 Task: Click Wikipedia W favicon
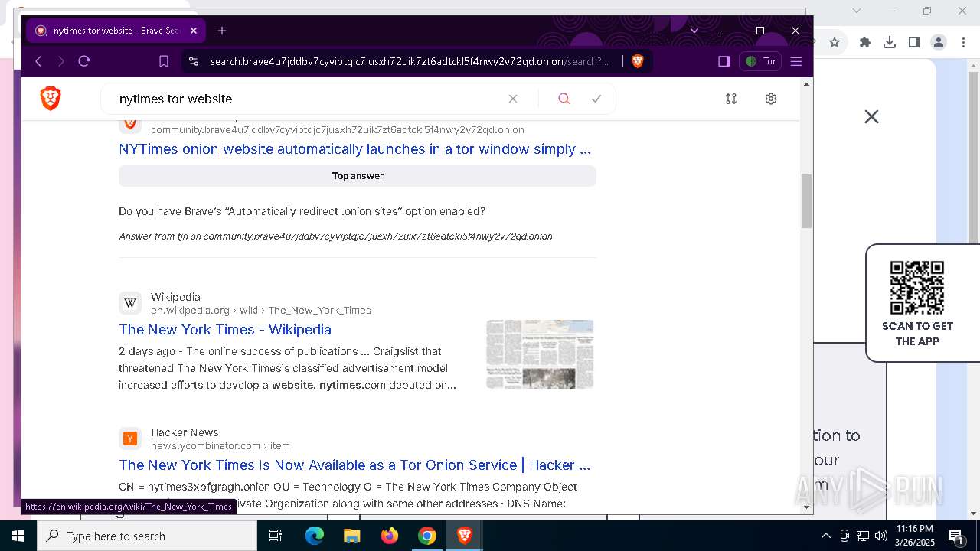pos(130,303)
